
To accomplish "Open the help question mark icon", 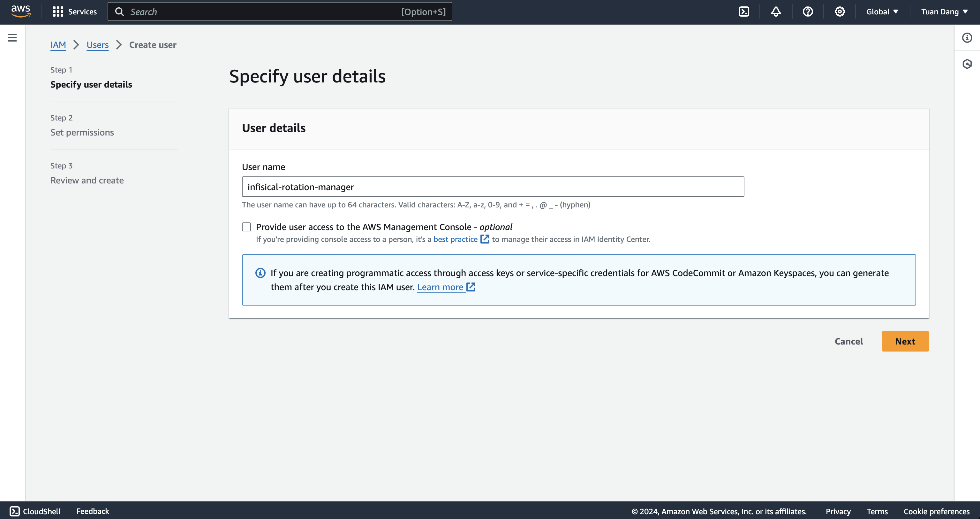I will pos(808,12).
